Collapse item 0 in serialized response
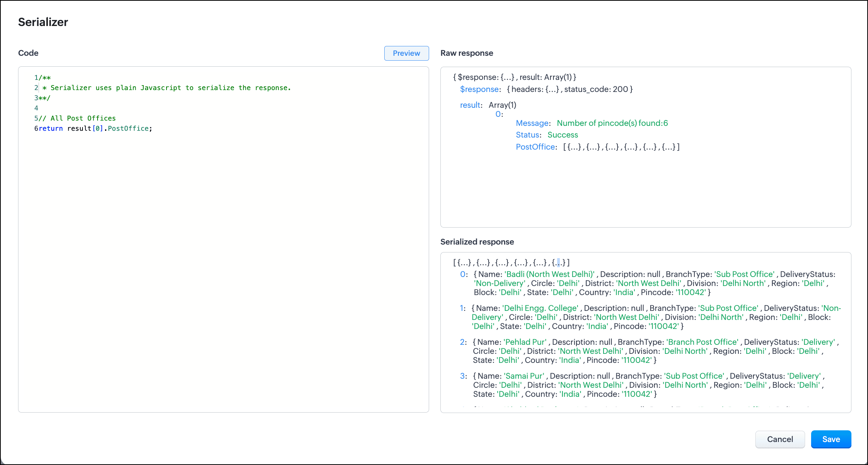Viewport: 868px width, 465px height. point(463,274)
